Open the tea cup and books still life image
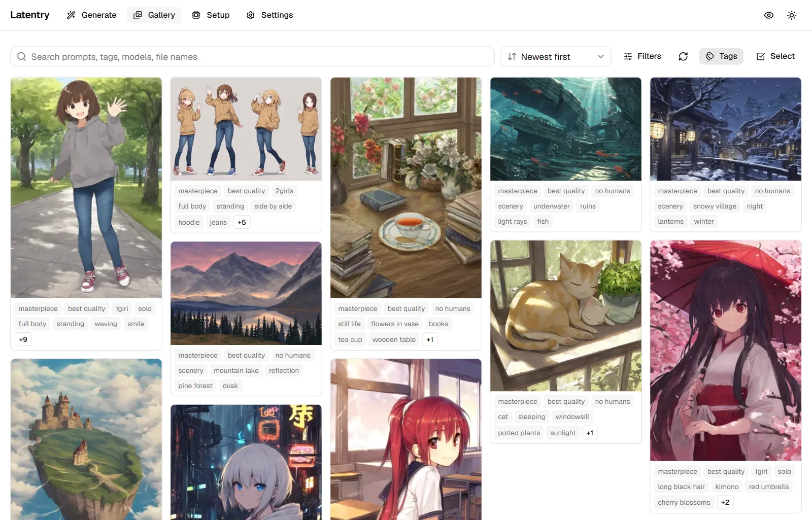812x520 pixels. pos(406,188)
